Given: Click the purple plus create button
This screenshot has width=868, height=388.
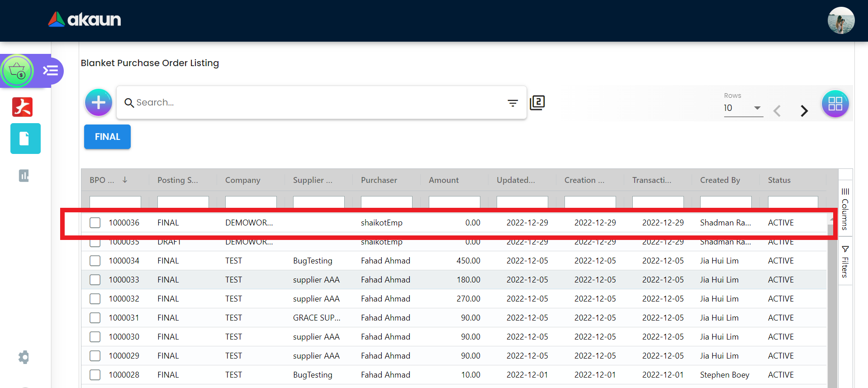Looking at the screenshot, I should click(x=98, y=102).
